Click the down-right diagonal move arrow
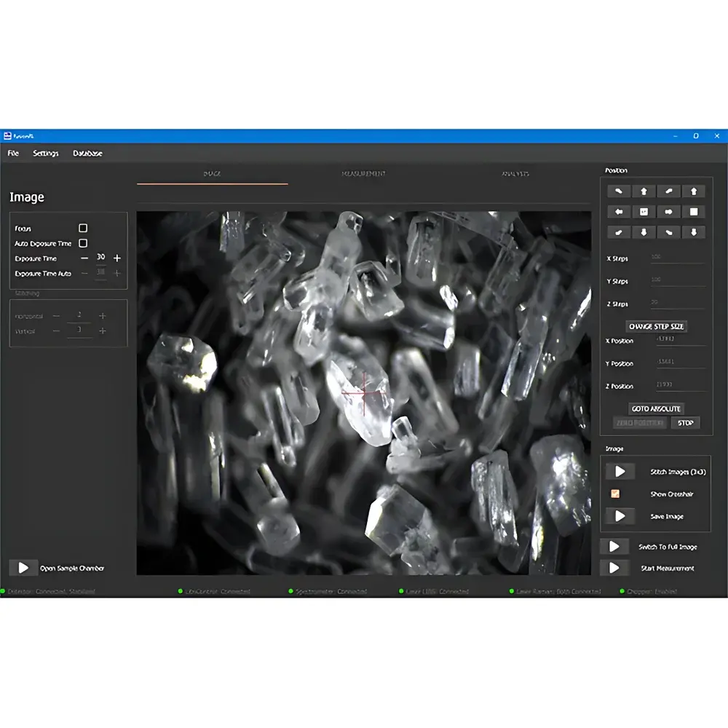Viewport: 728px width, 728px height. (668, 232)
